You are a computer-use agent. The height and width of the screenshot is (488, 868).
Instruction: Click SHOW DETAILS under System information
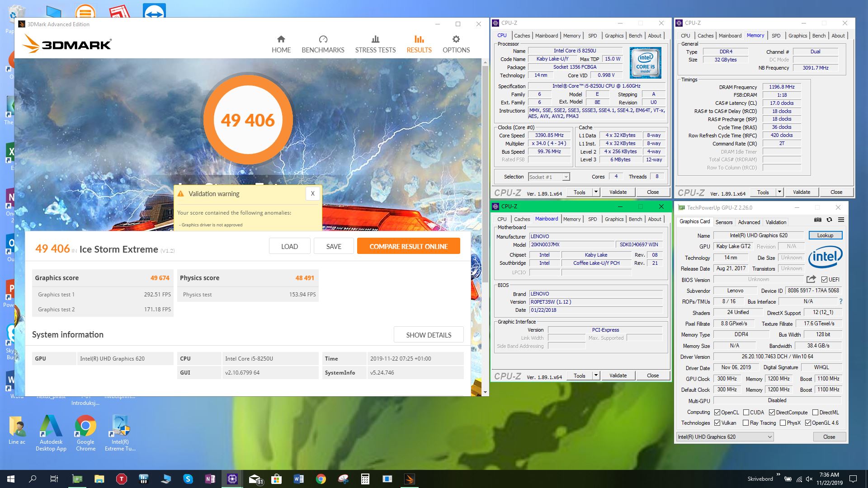click(429, 335)
